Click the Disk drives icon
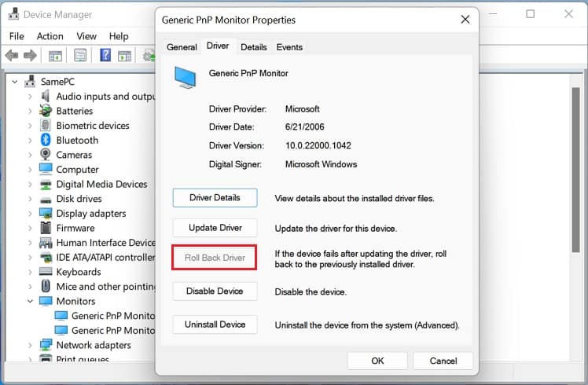Image resolution: width=588 pixels, height=385 pixels. 46,200
